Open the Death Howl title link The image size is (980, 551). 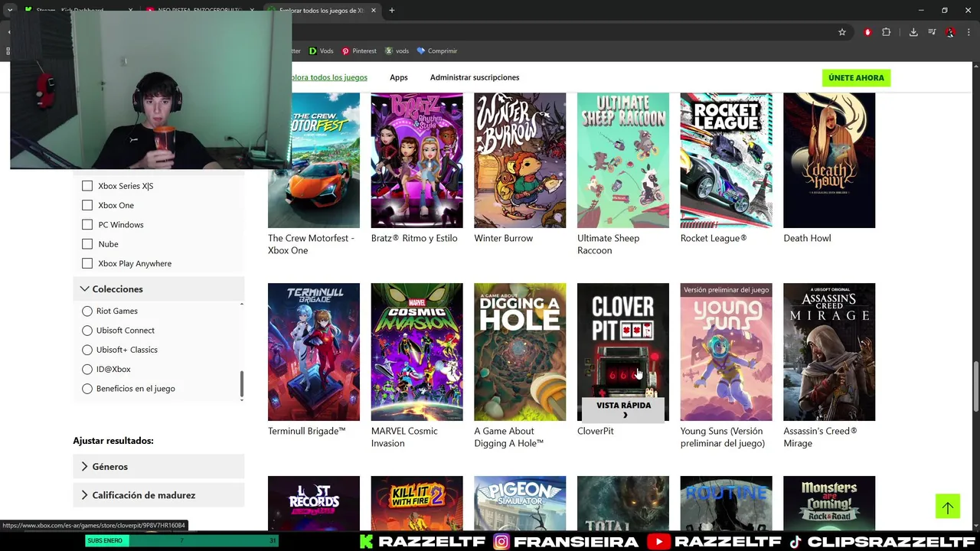807,238
